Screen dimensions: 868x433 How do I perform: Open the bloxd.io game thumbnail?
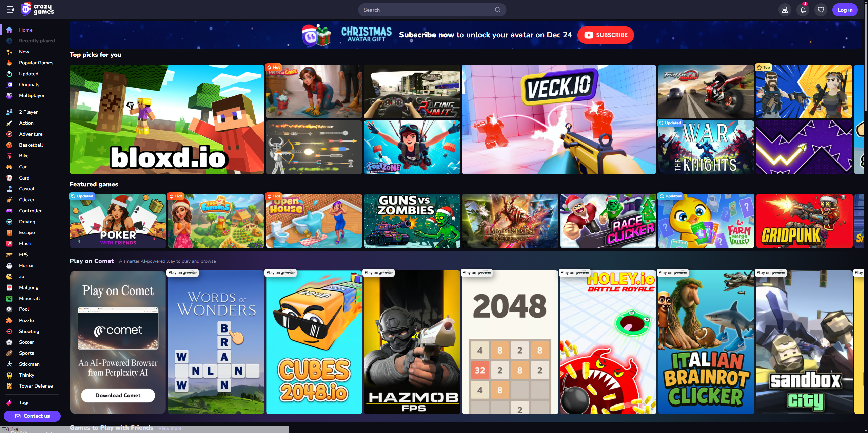(x=167, y=119)
